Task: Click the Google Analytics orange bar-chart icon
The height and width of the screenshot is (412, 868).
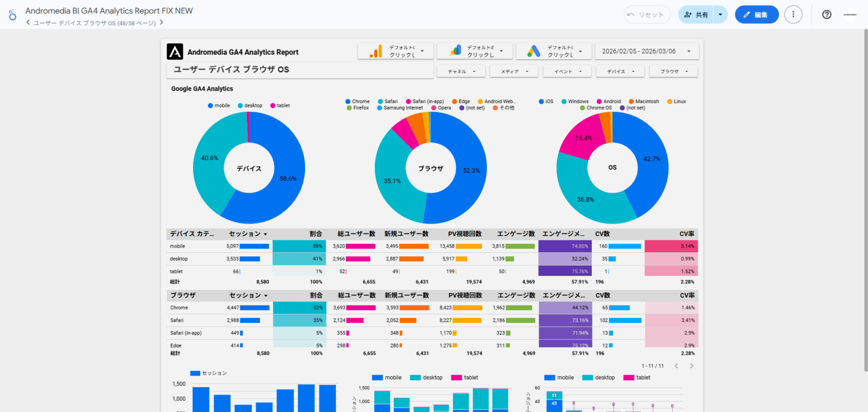Action: (375, 52)
